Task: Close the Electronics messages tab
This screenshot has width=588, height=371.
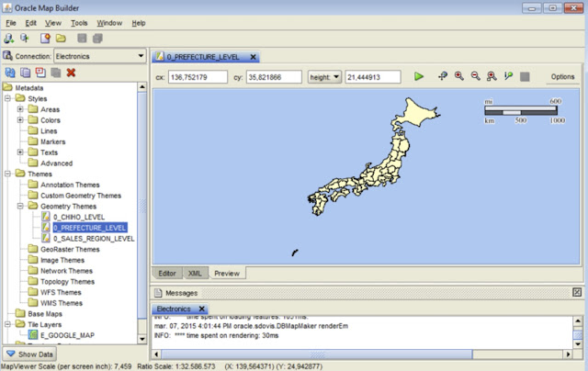Action: click(x=202, y=309)
